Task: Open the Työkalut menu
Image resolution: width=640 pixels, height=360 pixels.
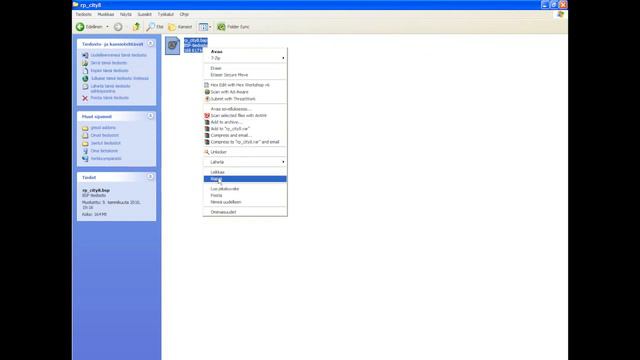Action: coord(166,14)
